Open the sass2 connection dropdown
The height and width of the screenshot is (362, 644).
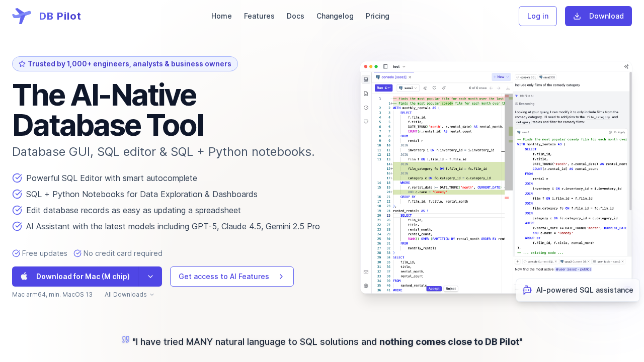[408, 88]
